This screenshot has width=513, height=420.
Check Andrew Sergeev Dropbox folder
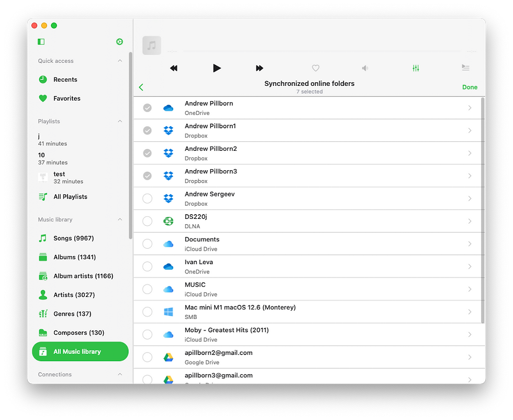(x=148, y=198)
